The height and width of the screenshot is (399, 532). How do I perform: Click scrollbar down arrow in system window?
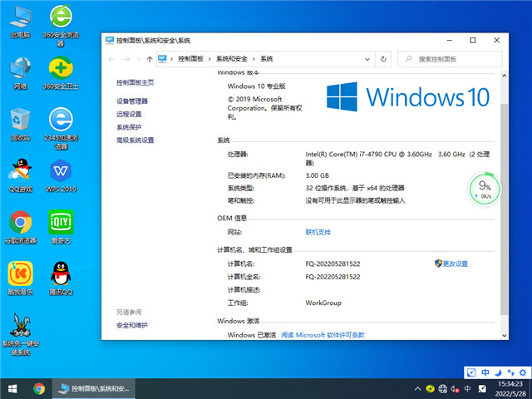pyautogui.click(x=505, y=336)
